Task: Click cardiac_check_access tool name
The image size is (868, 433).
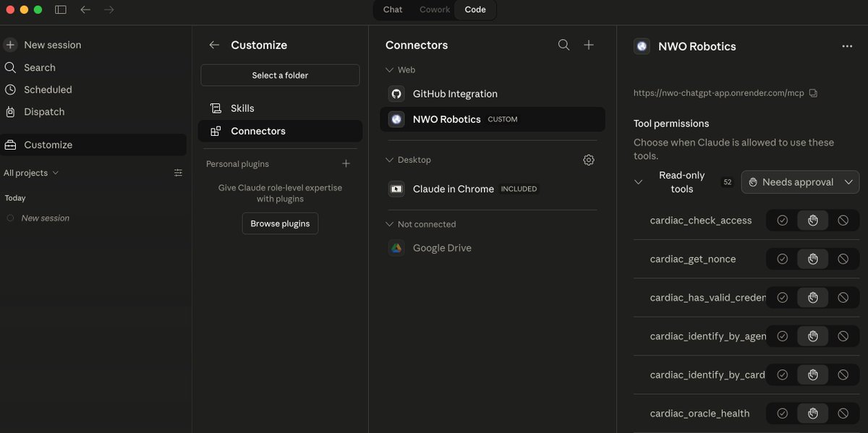Action: point(701,220)
